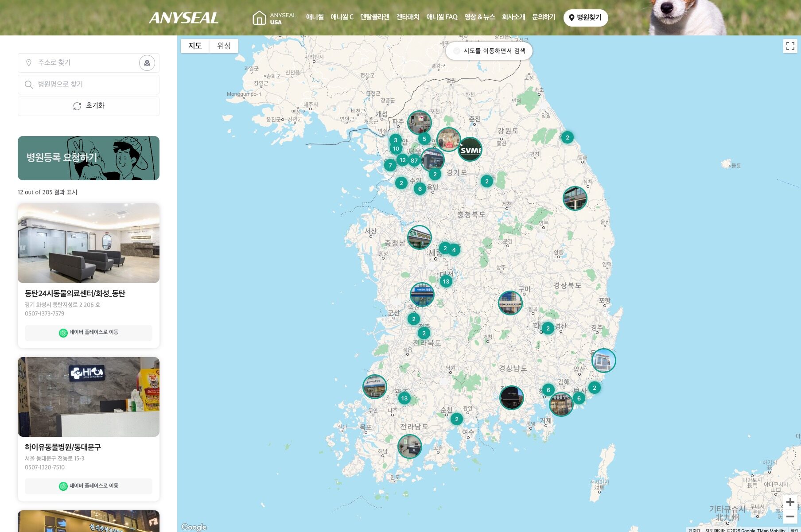Open cluster marker 2 on Gangwon east coast
This screenshot has width=801, height=532.
point(567,137)
